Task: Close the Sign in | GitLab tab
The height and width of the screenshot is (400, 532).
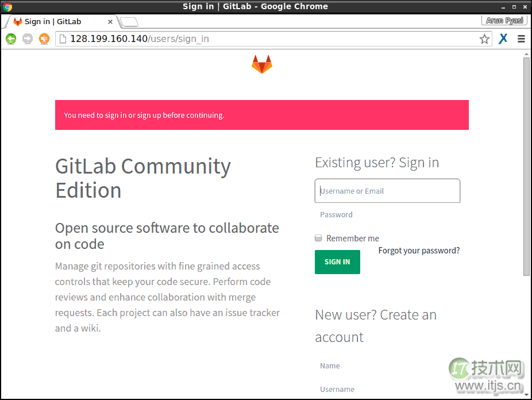Action: 110,22
